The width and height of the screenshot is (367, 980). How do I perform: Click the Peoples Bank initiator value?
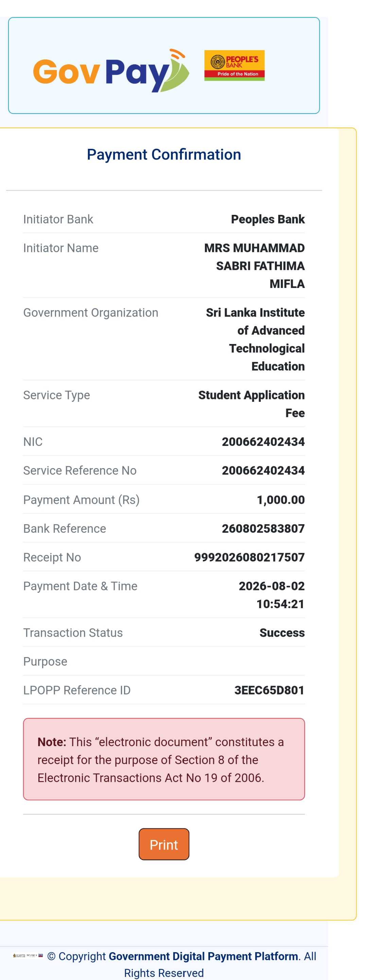pyautogui.click(x=268, y=219)
